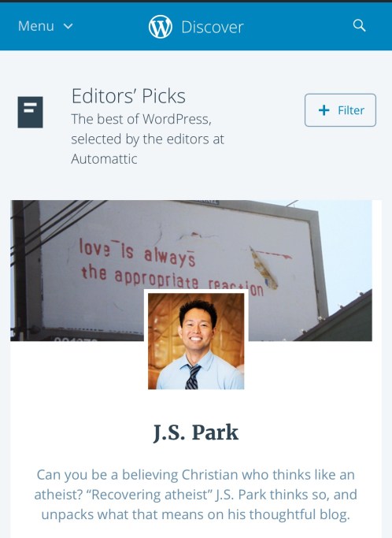Open the J.S. Park title link

pyautogui.click(x=195, y=432)
